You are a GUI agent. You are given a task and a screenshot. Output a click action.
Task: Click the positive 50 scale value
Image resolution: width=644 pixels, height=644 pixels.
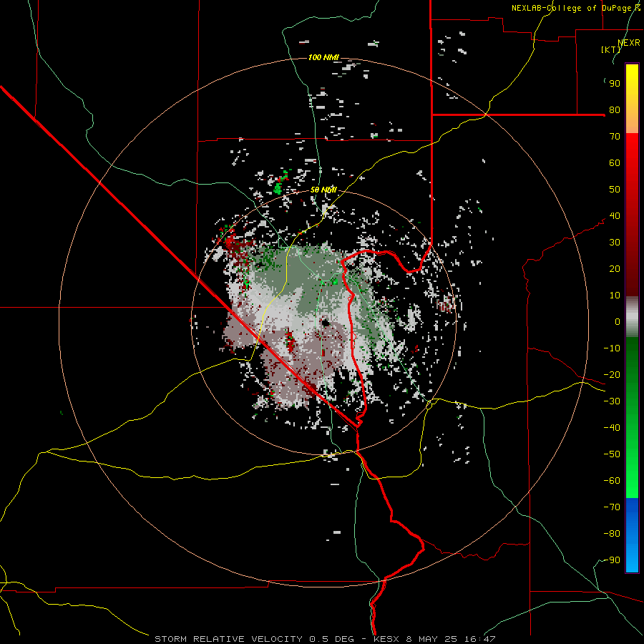pyautogui.click(x=615, y=190)
